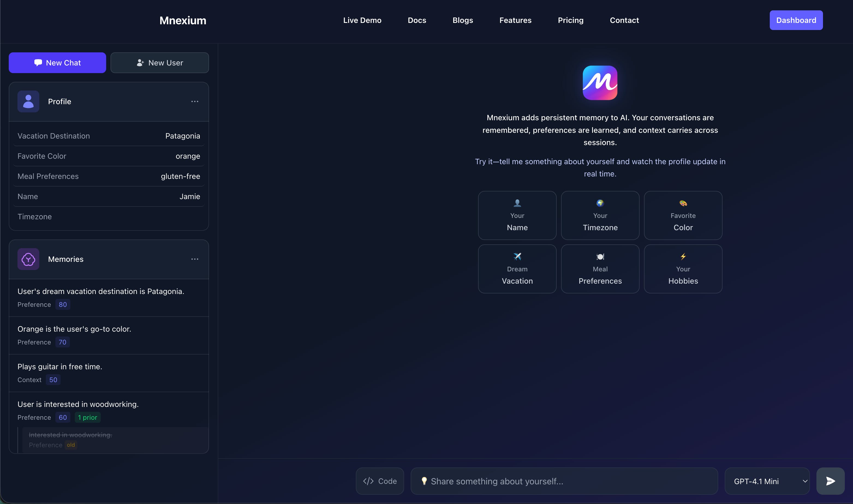The image size is (853, 504).
Task: Select the Your Timezone globe card
Action: coord(600,215)
